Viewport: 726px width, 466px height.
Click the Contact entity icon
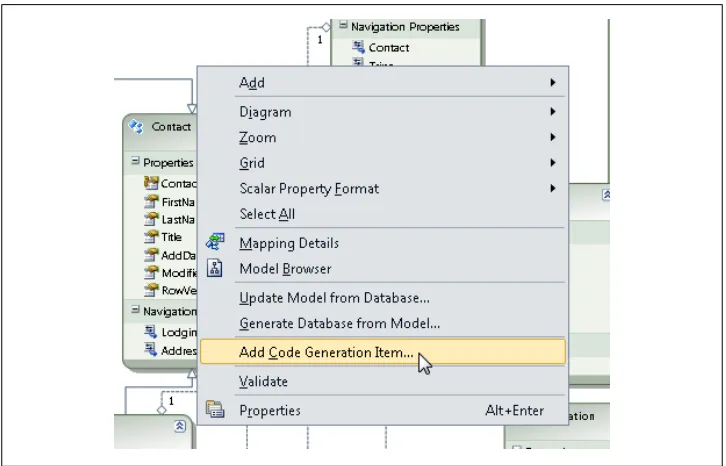136,126
